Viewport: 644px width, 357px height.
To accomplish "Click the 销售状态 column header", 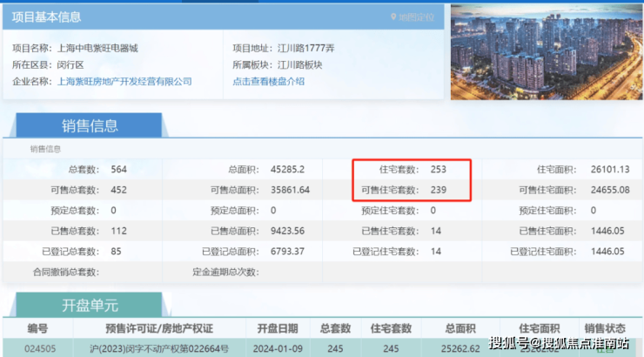I will [605, 329].
